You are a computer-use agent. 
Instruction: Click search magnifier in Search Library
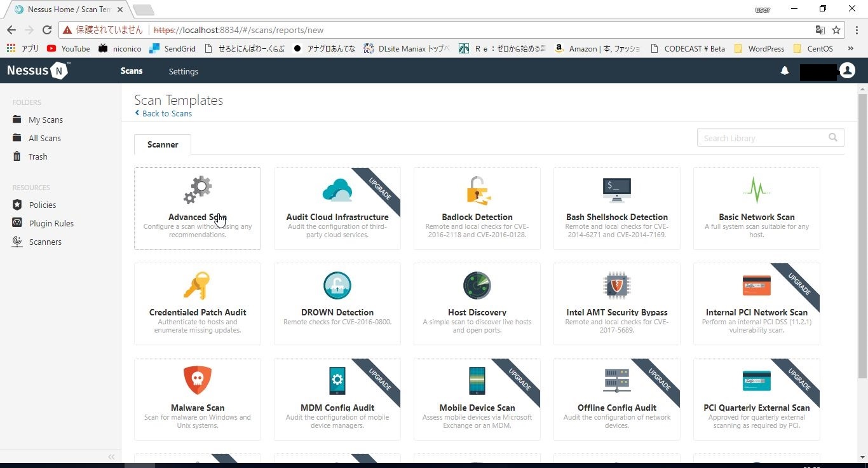point(833,137)
